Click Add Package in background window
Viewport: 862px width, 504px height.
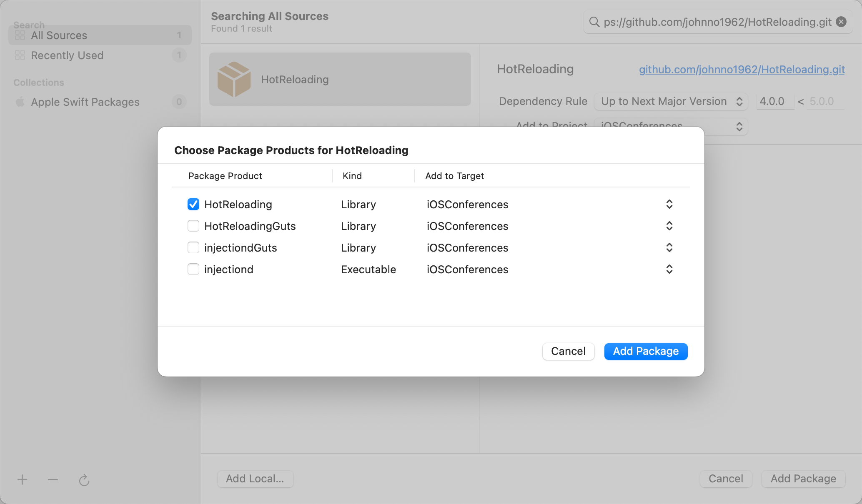[803, 479]
